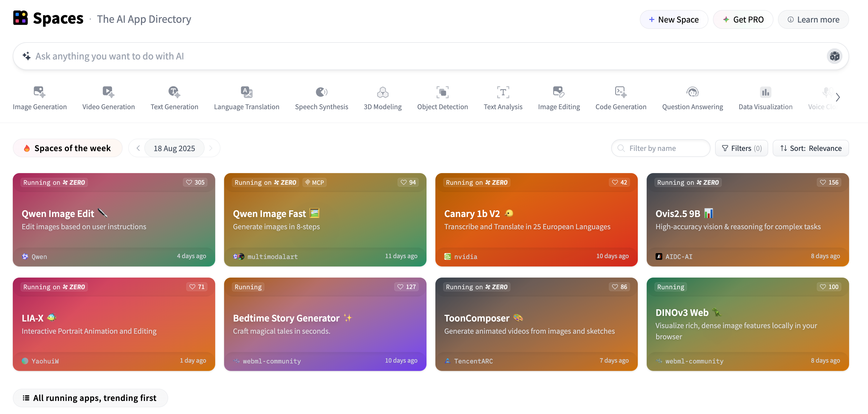The height and width of the screenshot is (414, 868).
Task: Open the Canary 1b V2 space card
Action: (536, 220)
